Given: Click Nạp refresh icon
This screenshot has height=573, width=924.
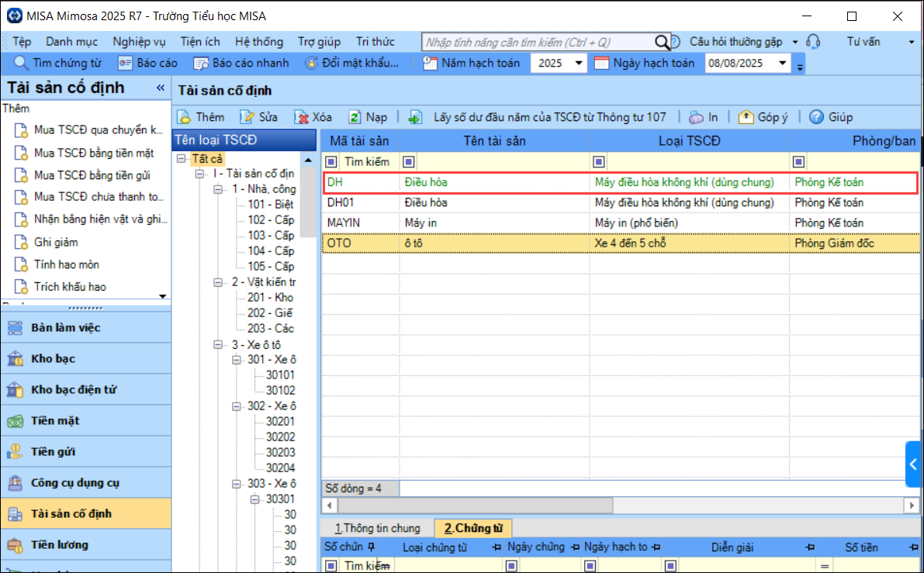Looking at the screenshot, I should pos(354,117).
